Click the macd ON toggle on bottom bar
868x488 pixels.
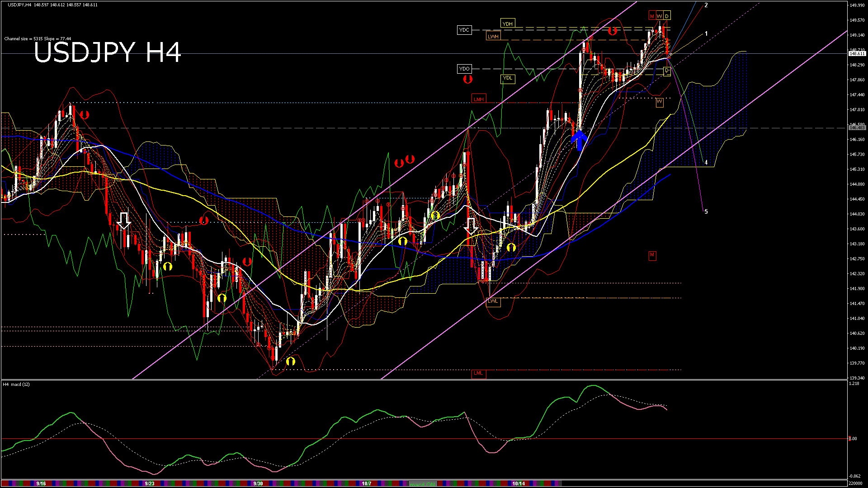tap(422, 484)
